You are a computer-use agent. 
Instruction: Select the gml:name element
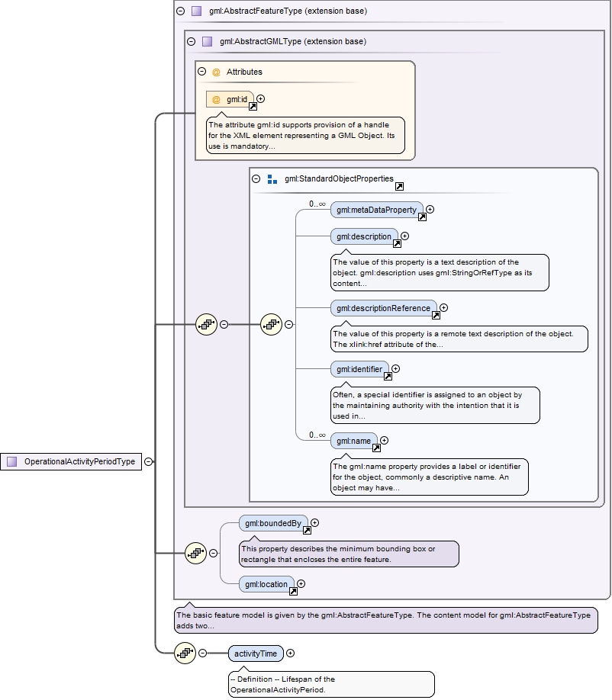(354, 441)
